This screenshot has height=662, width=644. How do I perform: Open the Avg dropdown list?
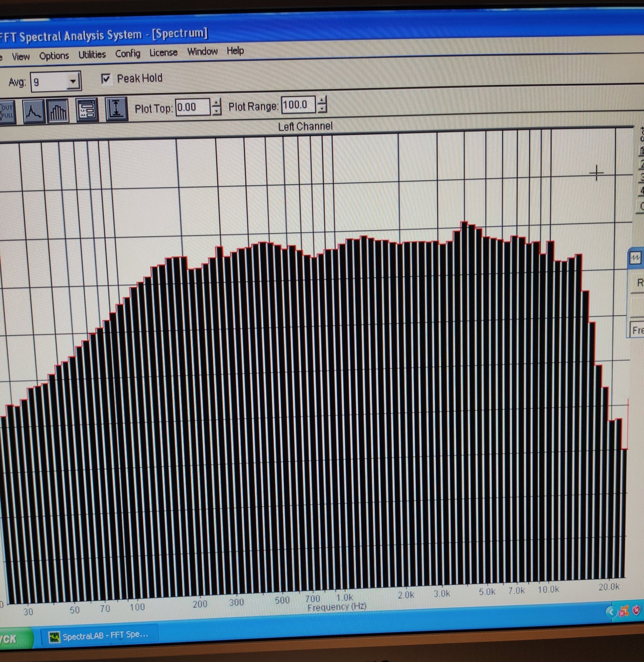point(72,81)
